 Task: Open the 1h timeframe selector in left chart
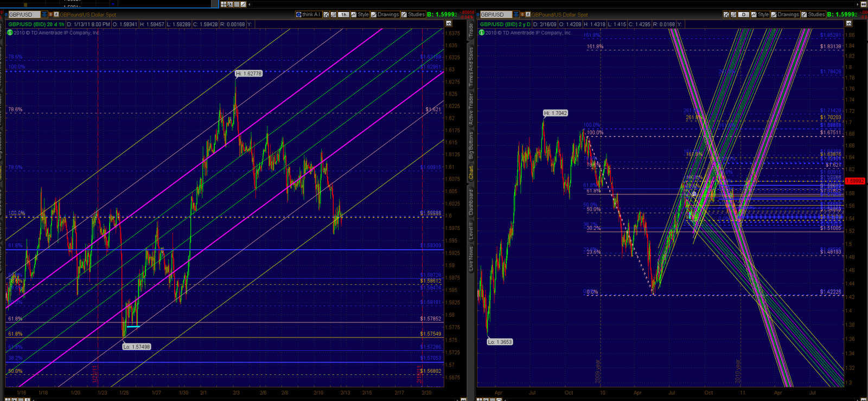tap(343, 15)
